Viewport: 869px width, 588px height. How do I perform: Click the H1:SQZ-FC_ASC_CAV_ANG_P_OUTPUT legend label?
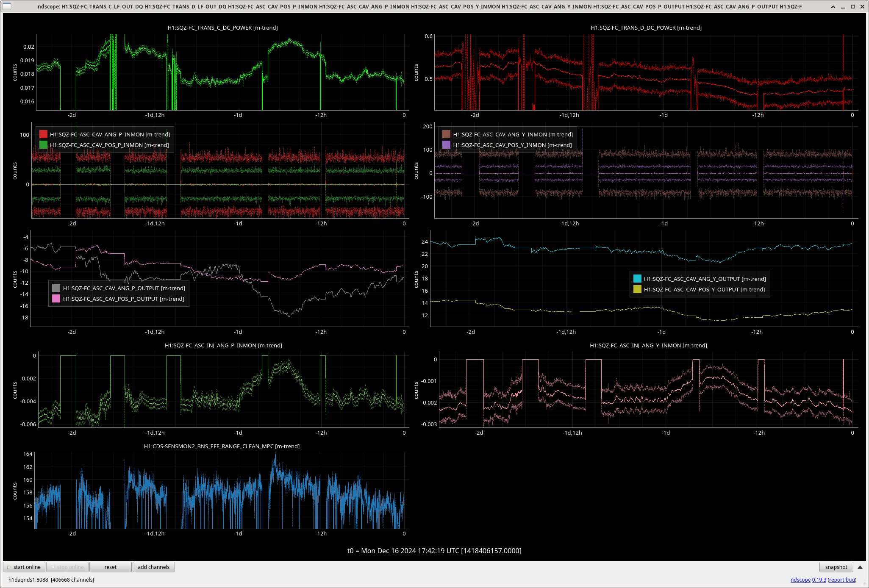click(x=124, y=288)
